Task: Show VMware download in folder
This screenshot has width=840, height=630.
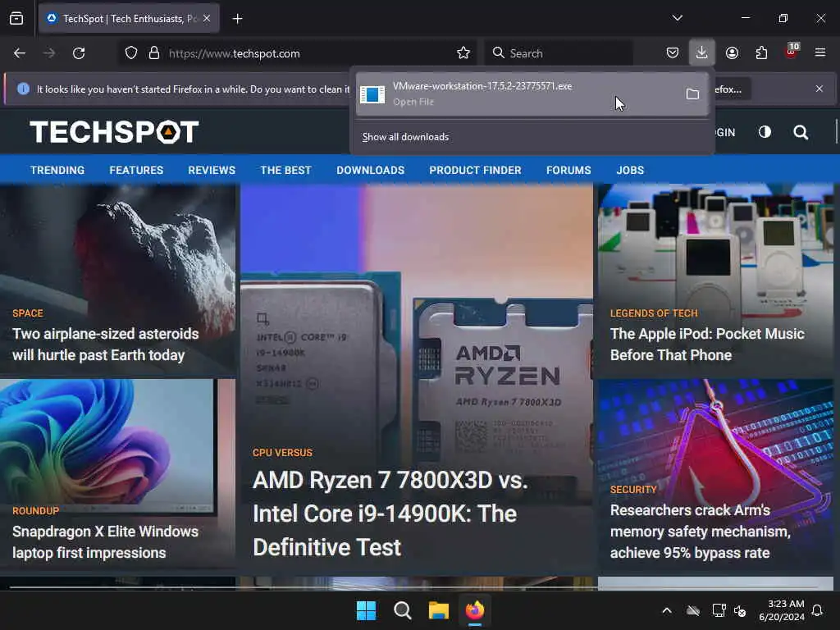Action: (692, 94)
